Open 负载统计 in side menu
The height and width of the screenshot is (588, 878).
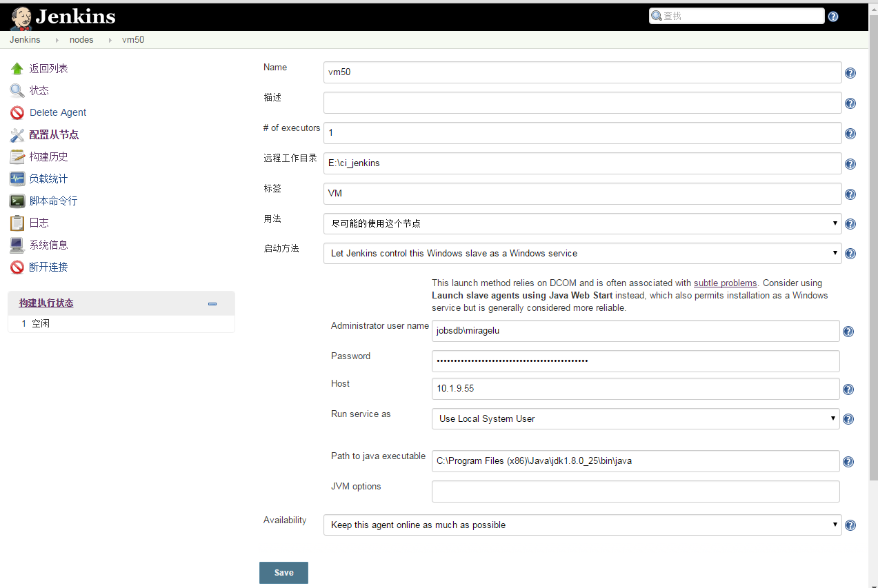48,179
